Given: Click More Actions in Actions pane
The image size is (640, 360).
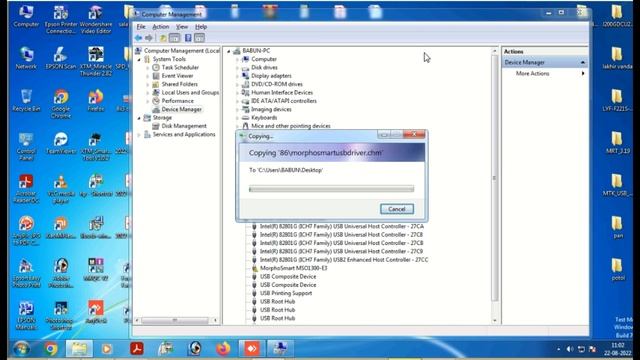Looking at the screenshot, I should (532, 73).
